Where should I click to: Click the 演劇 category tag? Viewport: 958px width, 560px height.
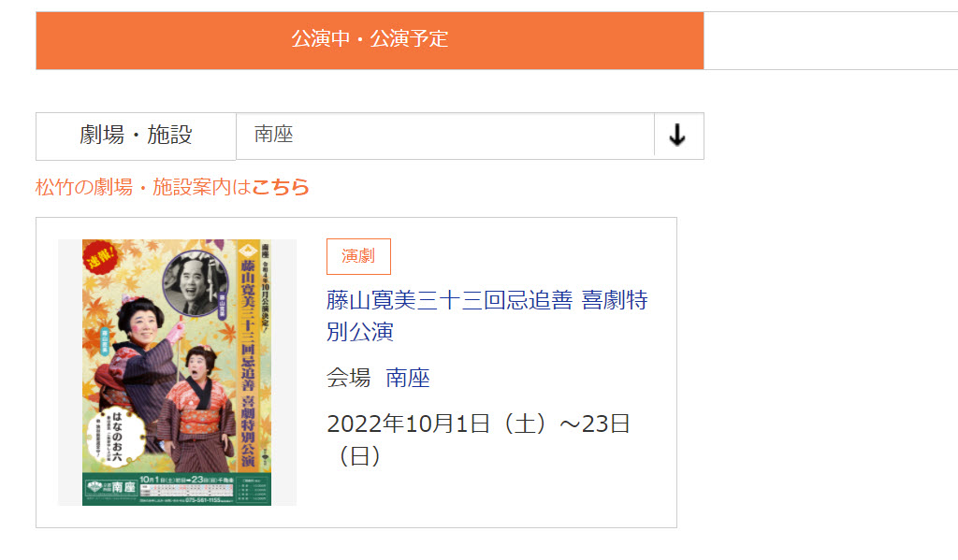coord(358,256)
